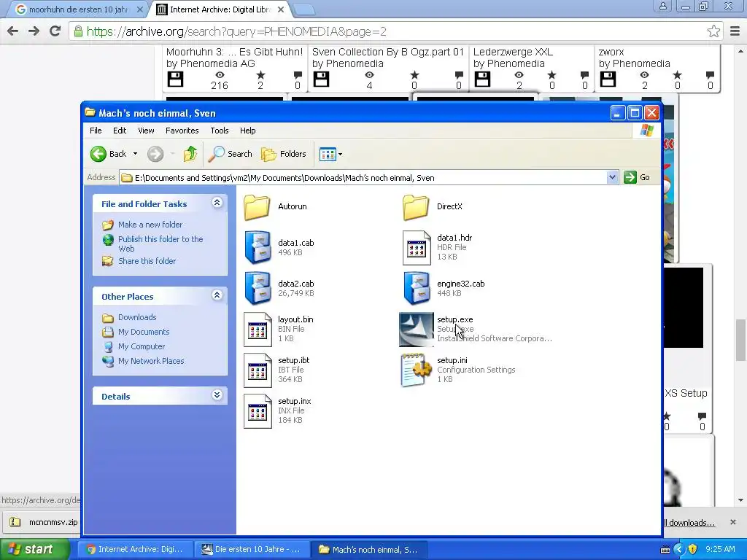Expand hidden tray icons arrow
Screen dimensions: 747x560
pyautogui.click(x=679, y=549)
